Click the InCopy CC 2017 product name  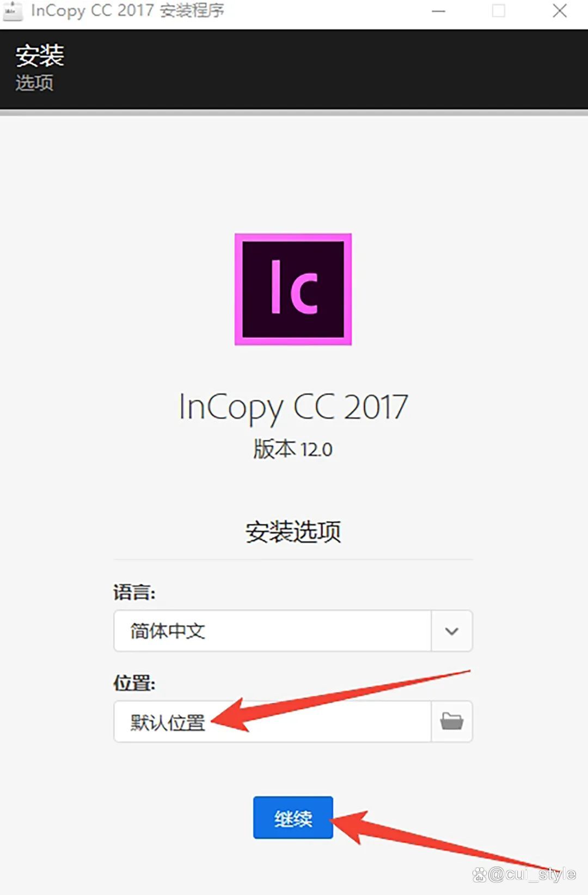click(293, 407)
